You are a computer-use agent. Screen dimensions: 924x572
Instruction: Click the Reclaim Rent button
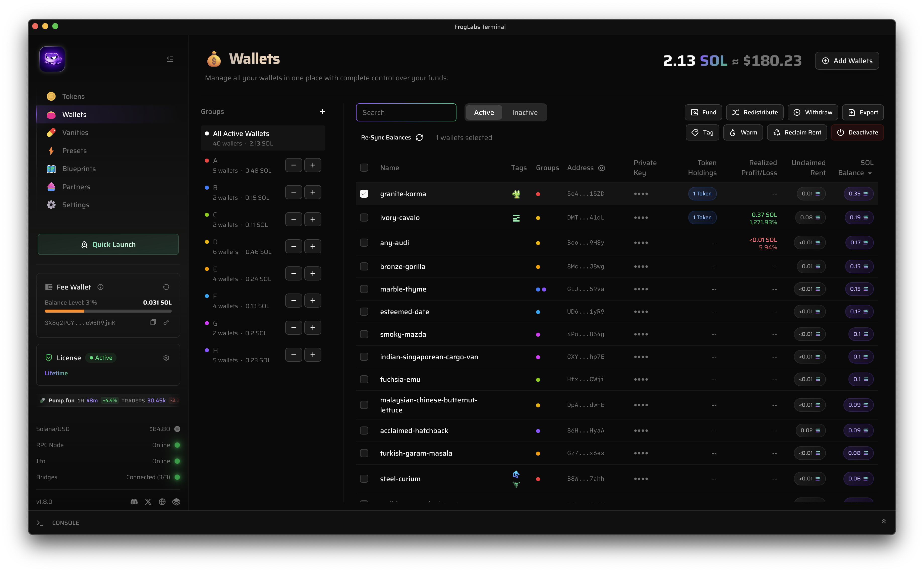click(x=797, y=132)
